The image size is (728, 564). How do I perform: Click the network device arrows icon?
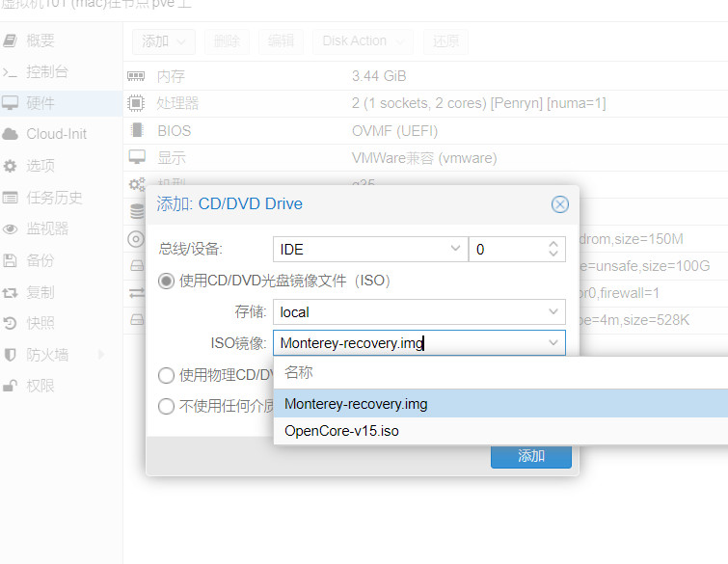click(x=137, y=293)
